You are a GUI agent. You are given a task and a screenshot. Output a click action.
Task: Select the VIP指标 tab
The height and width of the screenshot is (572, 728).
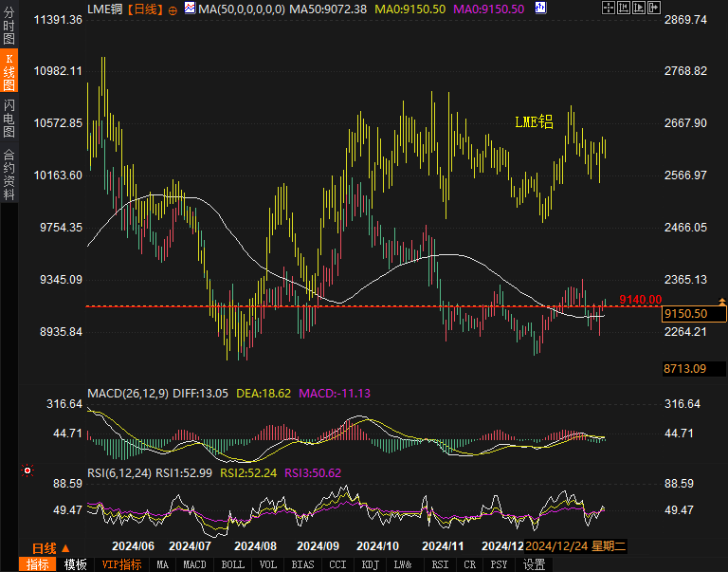click(x=121, y=564)
